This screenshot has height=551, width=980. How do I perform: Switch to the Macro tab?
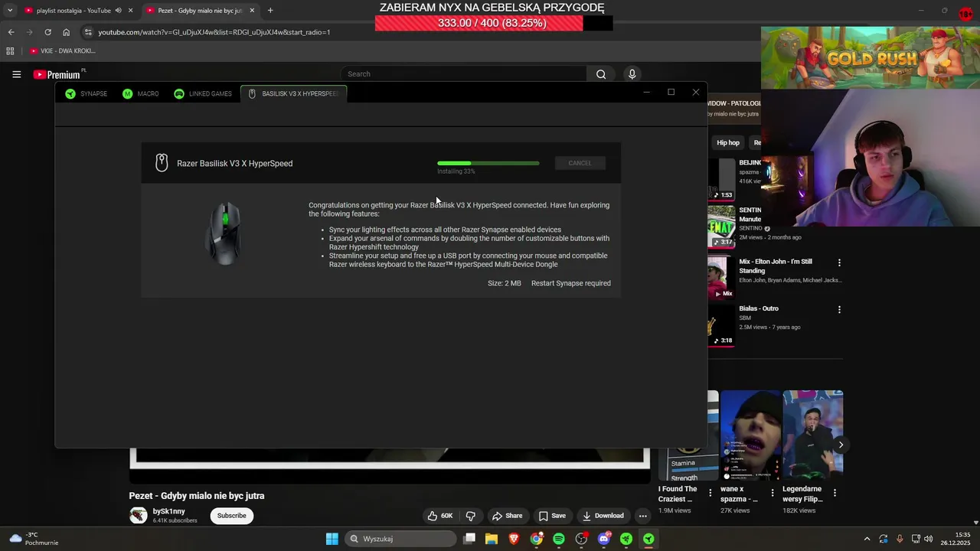click(x=141, y=93)
